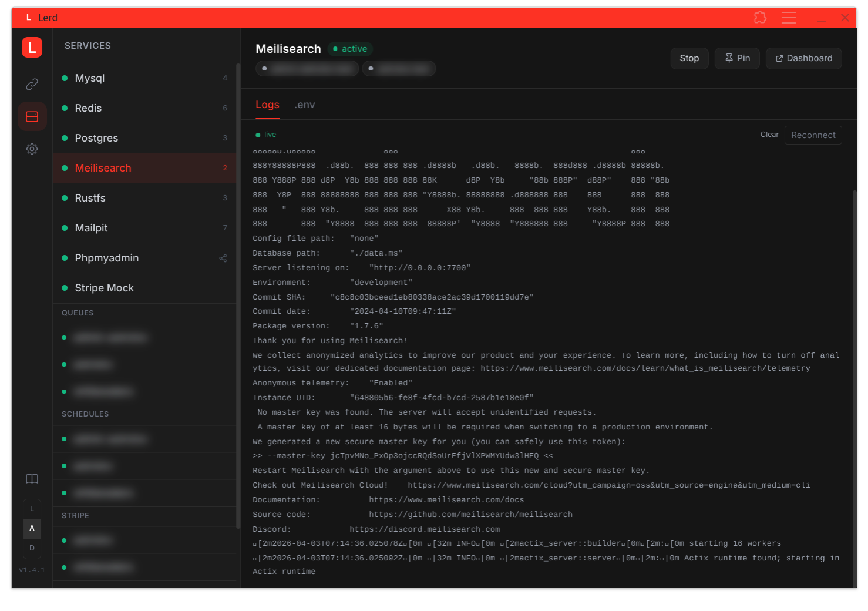Click the Meilisearch docs URL in logs
Viewport: 868px width, 611px height.
click(446, 500)
